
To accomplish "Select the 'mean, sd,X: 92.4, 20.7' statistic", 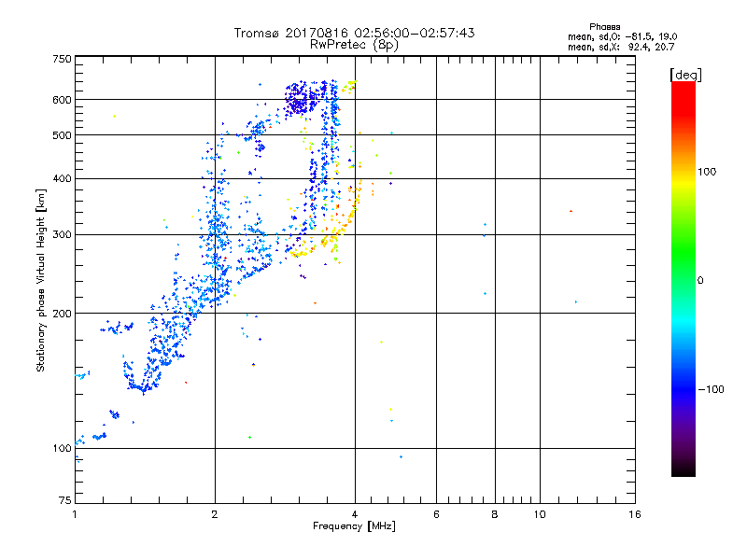I will click(x=621, y=47).
